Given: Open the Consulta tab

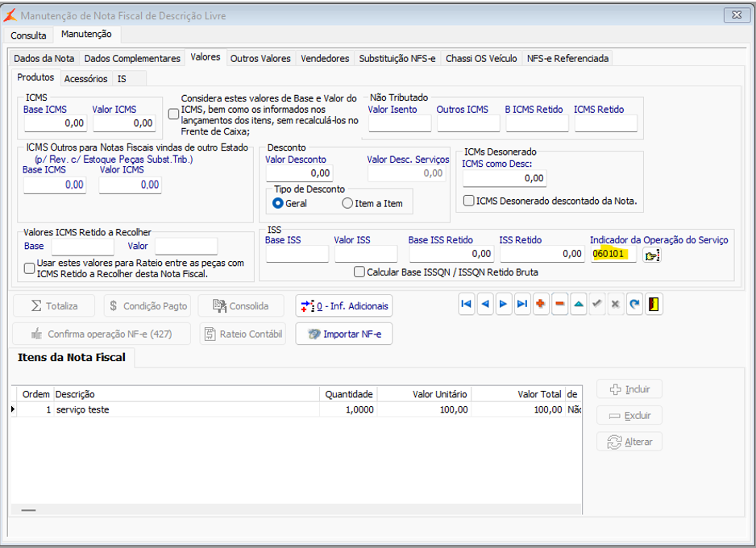Looking at the screenshot, I should (28, 35).
